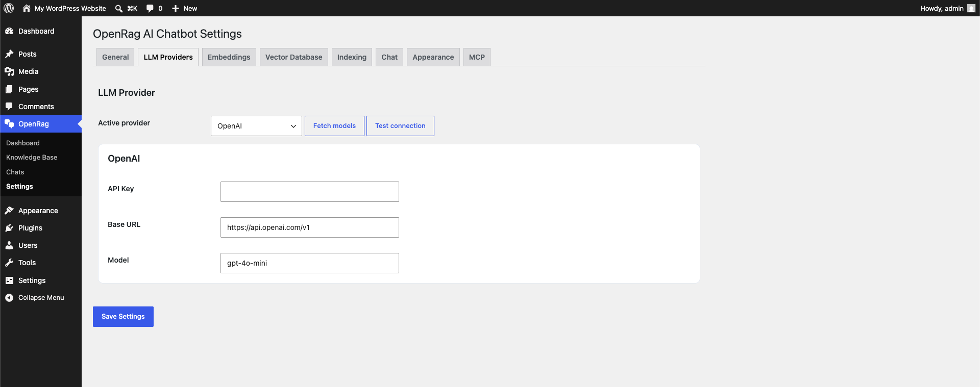Open the Tools menu label
980x387 pixels.
pyautogui.click(x=27, y=263)
